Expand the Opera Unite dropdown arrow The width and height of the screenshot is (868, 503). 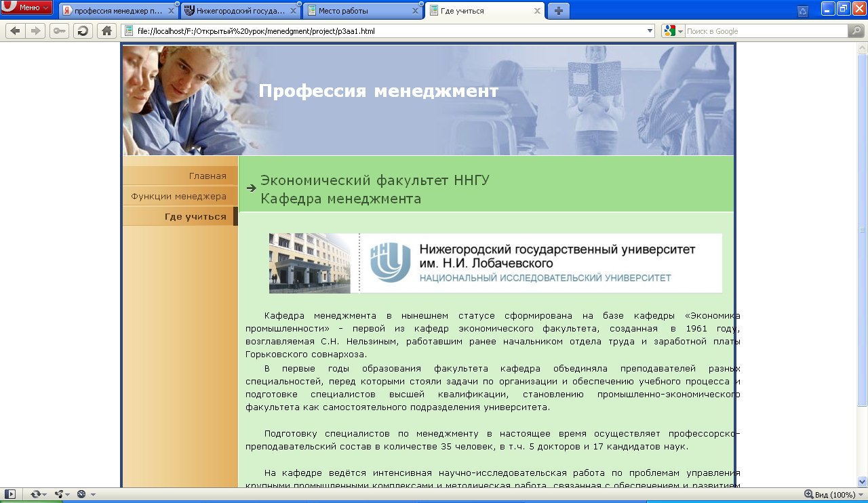(x=68, y=495)
